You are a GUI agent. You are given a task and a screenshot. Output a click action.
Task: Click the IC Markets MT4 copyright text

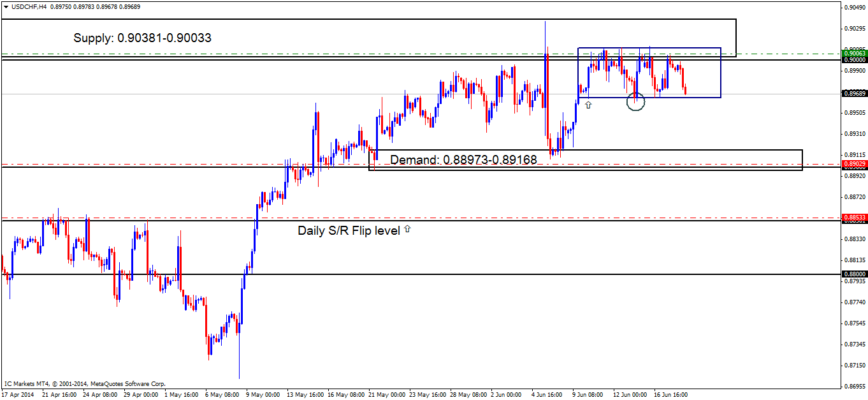point(85,384)
